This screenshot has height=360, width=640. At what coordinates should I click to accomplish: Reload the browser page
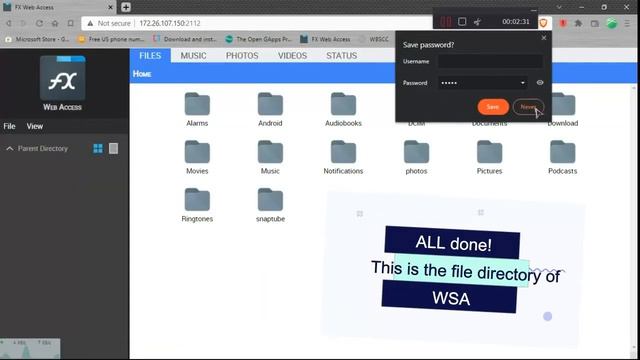coord(39,23)
